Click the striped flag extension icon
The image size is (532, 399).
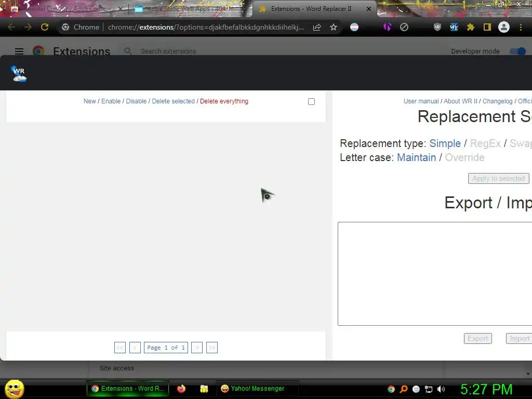(354, 27)
